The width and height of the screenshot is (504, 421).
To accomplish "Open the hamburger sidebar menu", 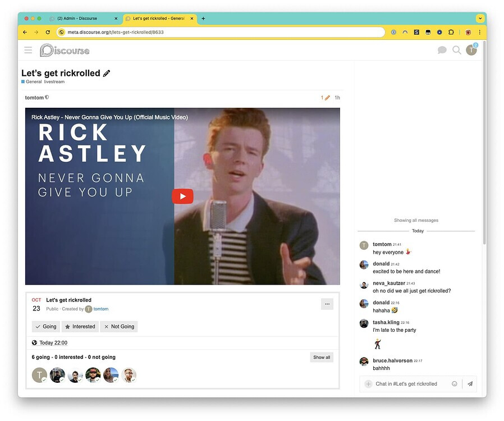I will pos(28,51).
